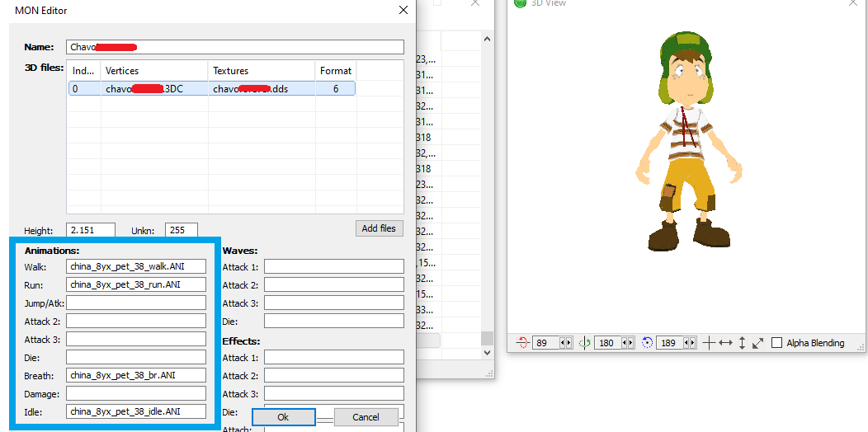Increase the Z rotation value 189

(x=693, y=343)
